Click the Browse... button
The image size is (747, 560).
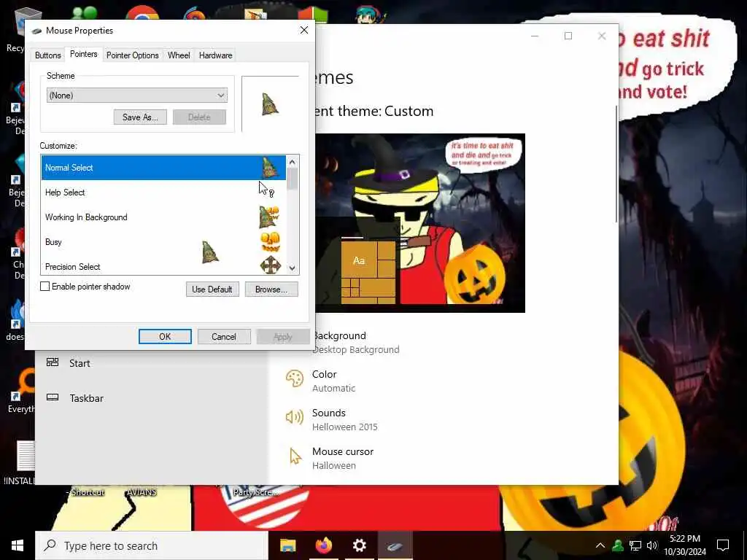(271, 289)
